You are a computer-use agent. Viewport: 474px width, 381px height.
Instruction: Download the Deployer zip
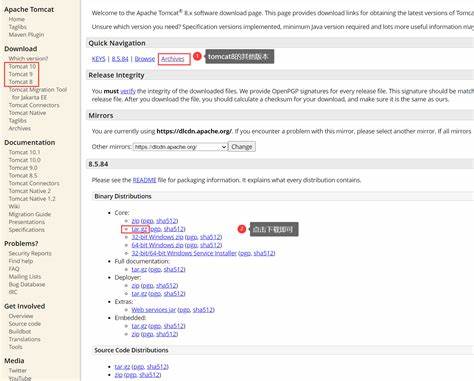coord(135,286)
